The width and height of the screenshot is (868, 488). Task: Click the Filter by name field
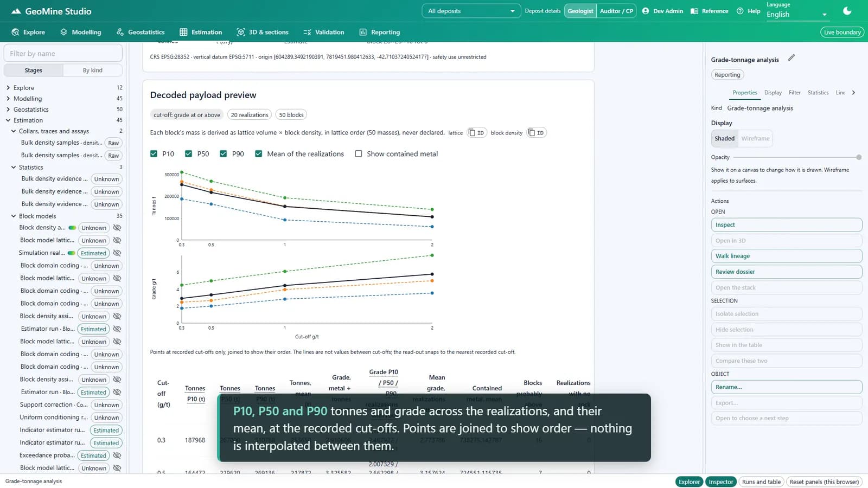click(x=63, y=54)
